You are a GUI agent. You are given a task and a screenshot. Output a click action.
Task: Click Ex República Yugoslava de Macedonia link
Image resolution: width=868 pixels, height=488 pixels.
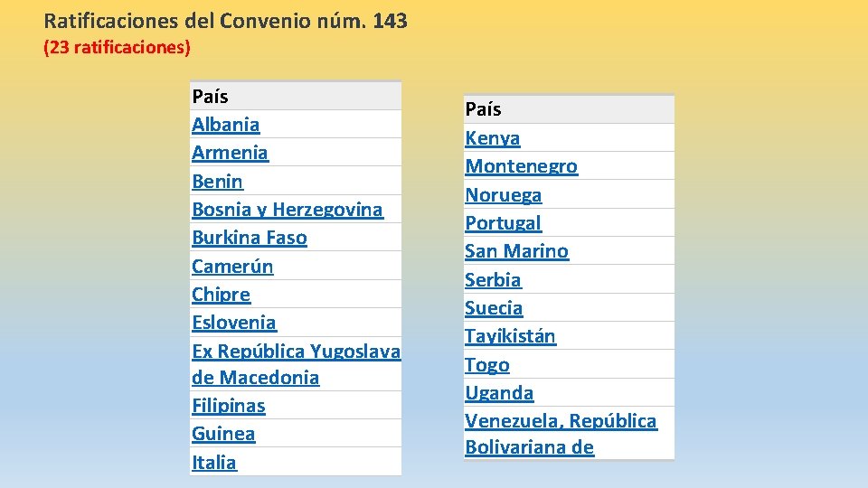pyautogui.click(x=297, y=364)
